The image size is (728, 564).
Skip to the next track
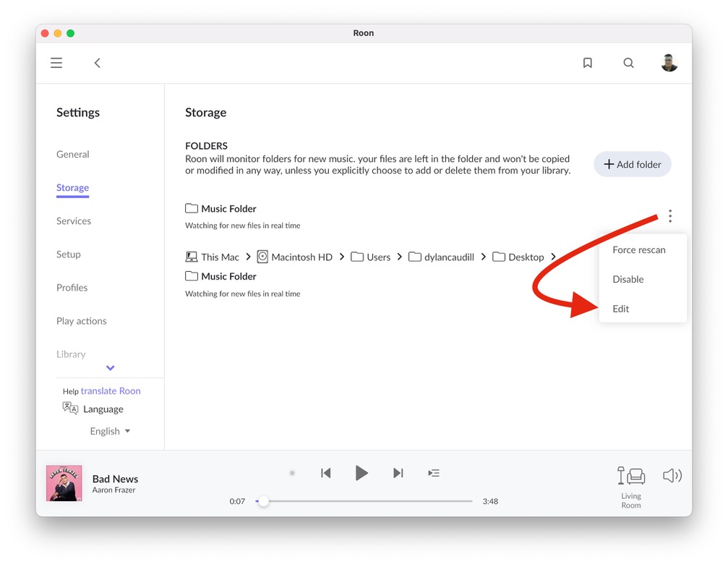(398, 473)
